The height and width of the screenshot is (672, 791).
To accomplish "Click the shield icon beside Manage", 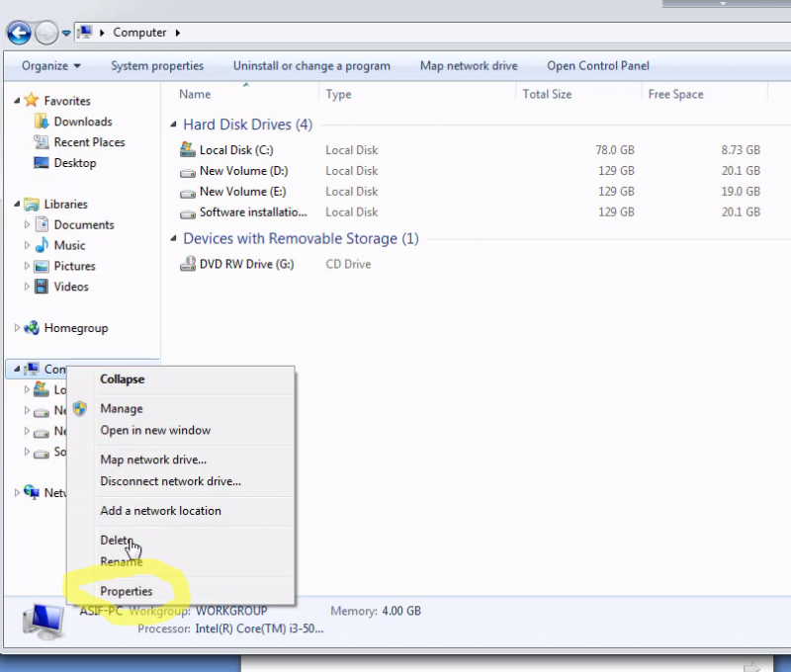I will pyautogui.click(x=80, y=408).
